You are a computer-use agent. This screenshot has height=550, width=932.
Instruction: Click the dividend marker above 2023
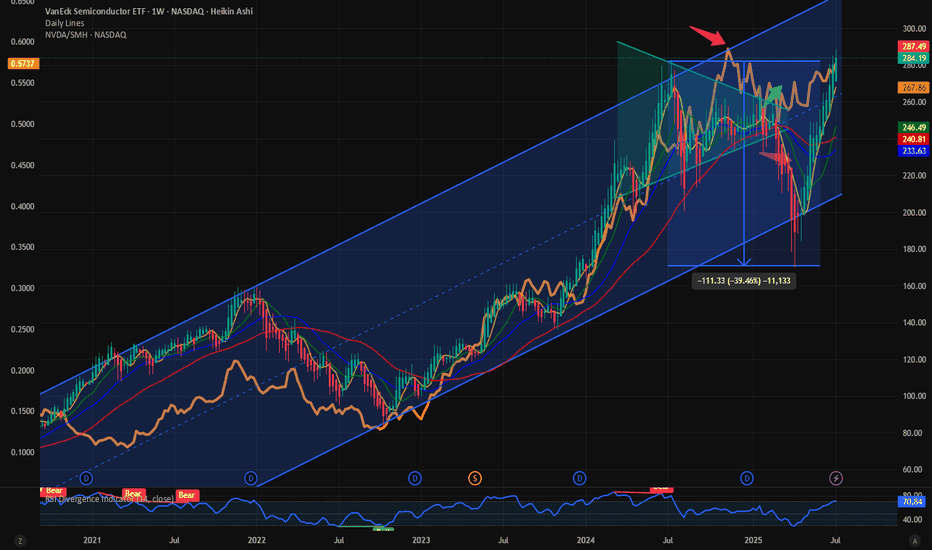[415, 478]
